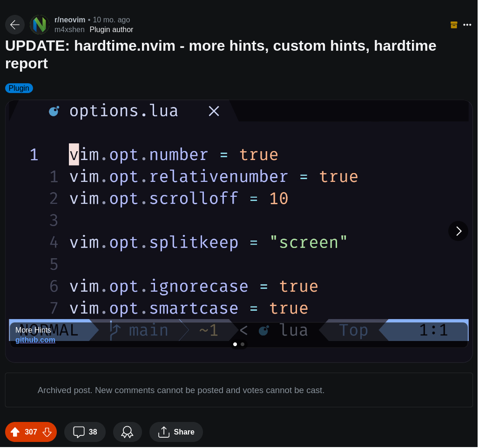Click the Plugin author flair

click(111, 30)
